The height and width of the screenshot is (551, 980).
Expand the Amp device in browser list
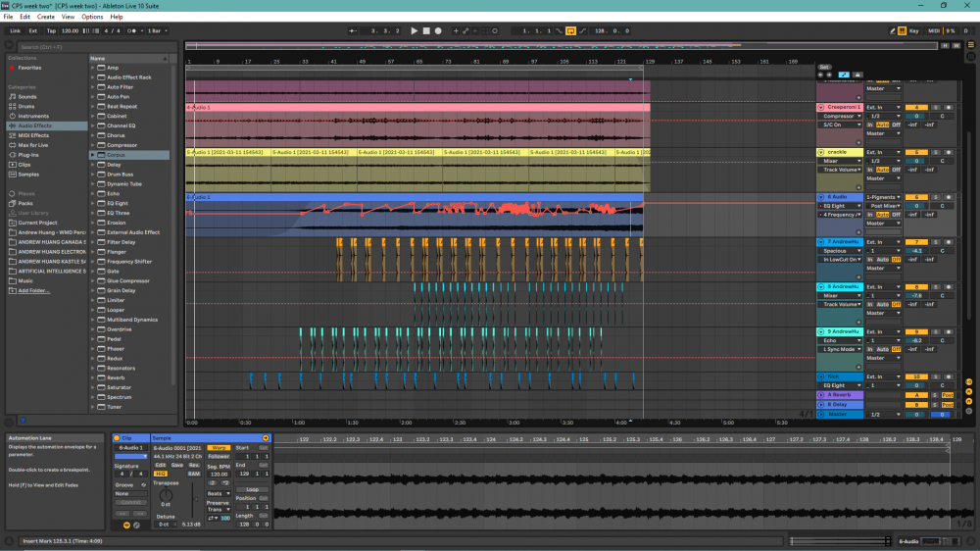point(94,68)
